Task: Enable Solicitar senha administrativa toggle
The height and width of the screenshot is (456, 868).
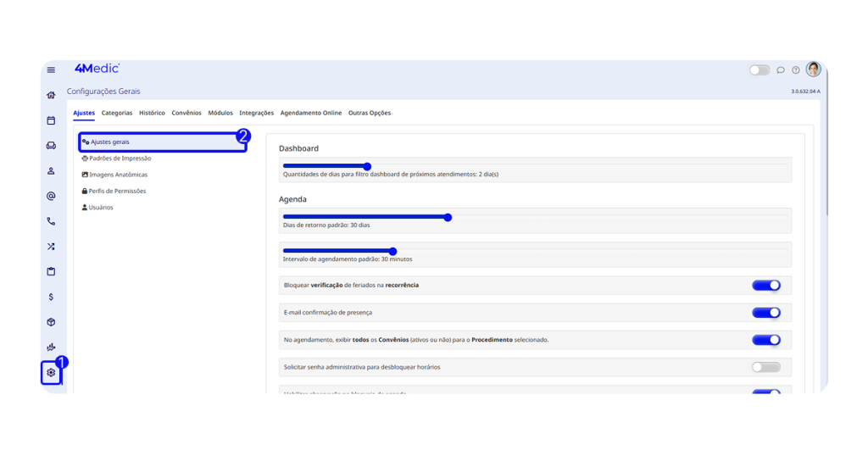Action: [x=766, y=368]
